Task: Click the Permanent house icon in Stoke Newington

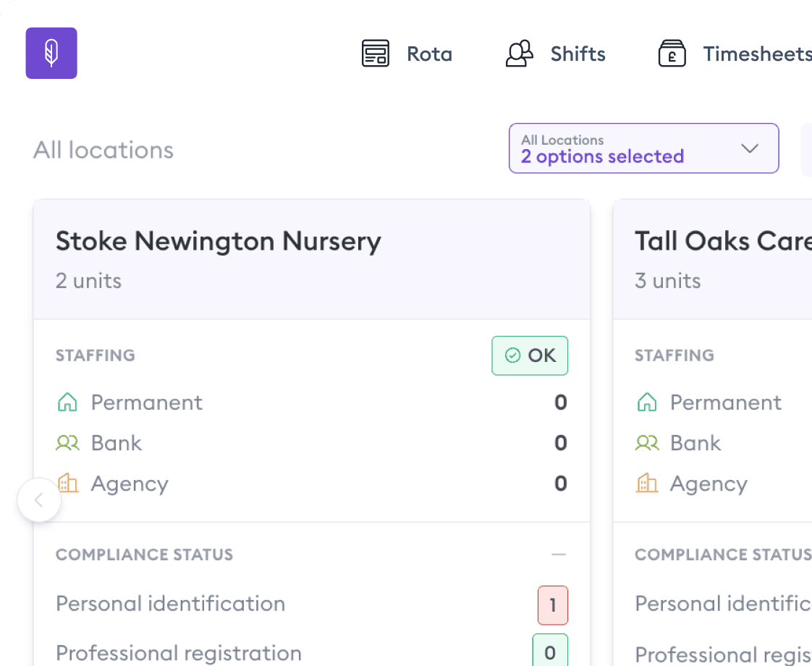Action: (x=67, y=402)
